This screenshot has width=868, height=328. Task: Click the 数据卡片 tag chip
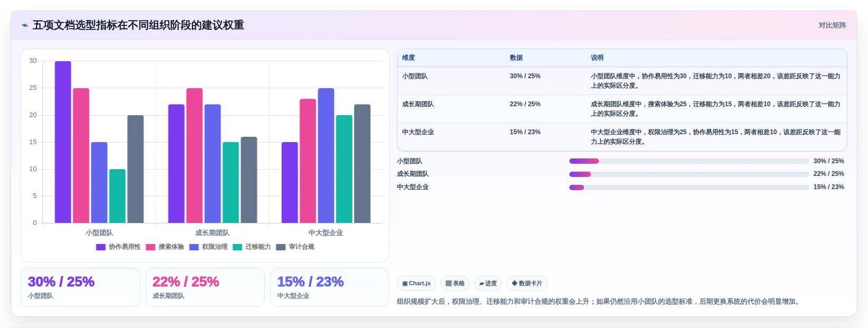(527, 284)
